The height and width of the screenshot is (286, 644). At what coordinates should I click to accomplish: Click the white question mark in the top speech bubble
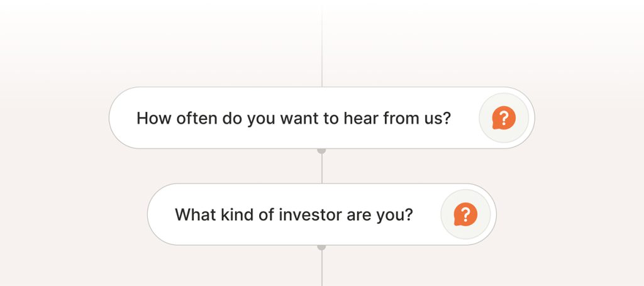[504, 117]
